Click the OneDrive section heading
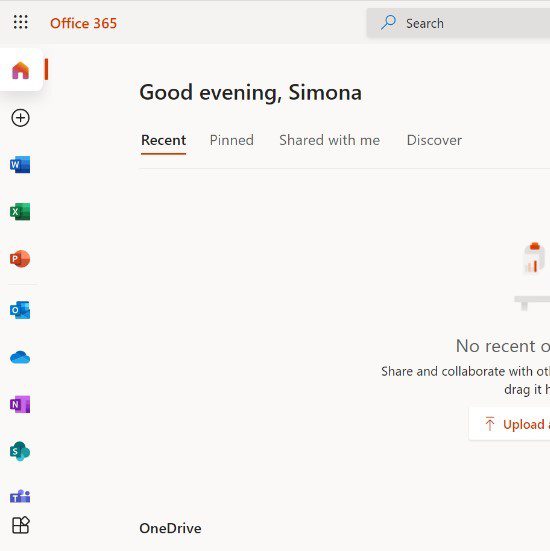 170,528
